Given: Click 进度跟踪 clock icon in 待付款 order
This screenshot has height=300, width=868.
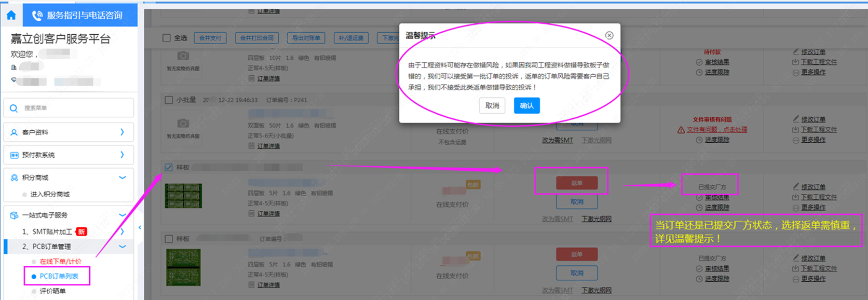Looking at the screenshot, I should tap(699, 72).
